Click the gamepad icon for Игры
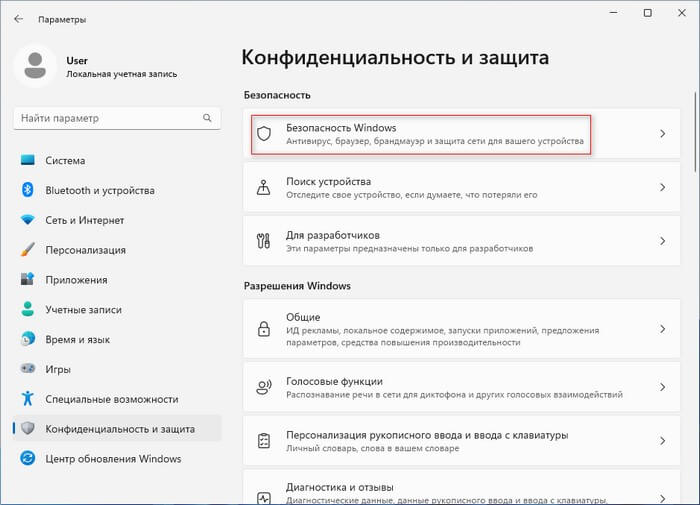This screenshot has width=700, height=505. [x=28, y=369]
